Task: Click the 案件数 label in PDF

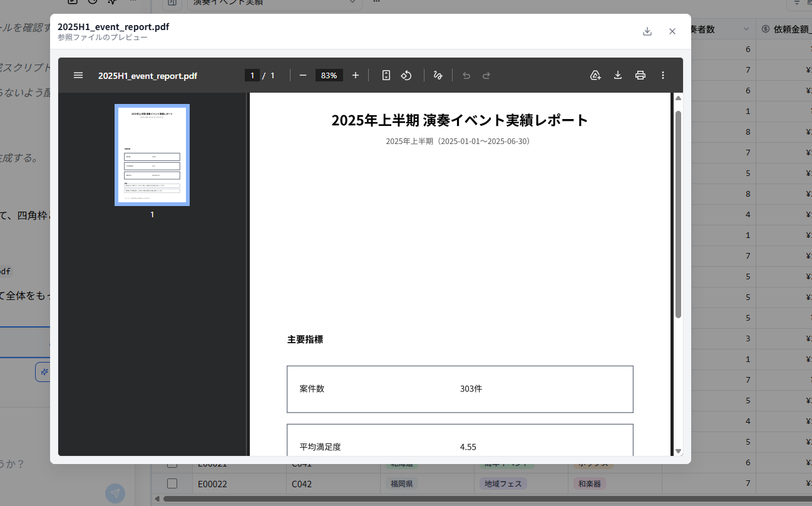Action: [312, 389]
